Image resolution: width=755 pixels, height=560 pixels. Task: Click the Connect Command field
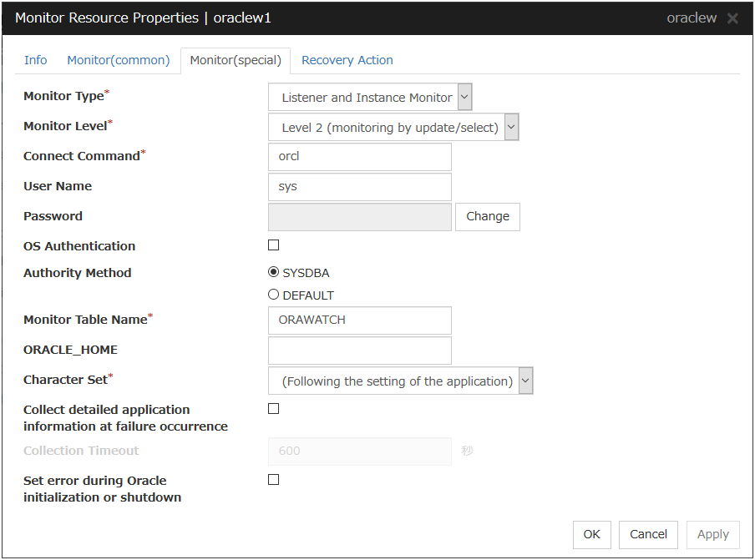[x=360, y=157]
